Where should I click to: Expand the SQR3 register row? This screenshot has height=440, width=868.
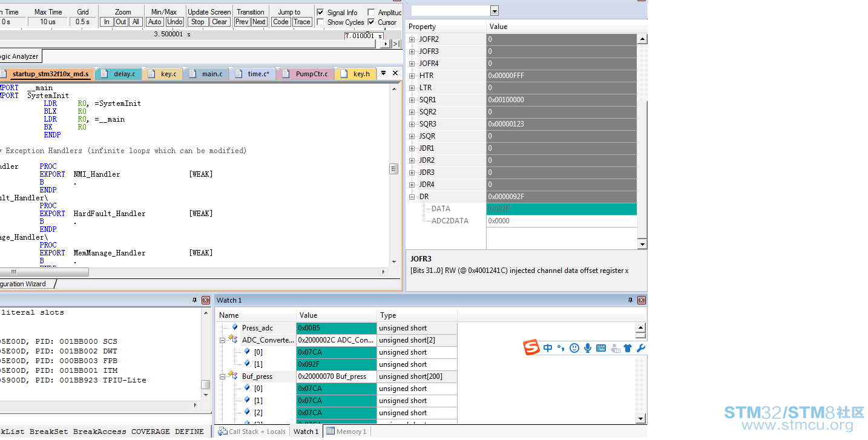412,124
